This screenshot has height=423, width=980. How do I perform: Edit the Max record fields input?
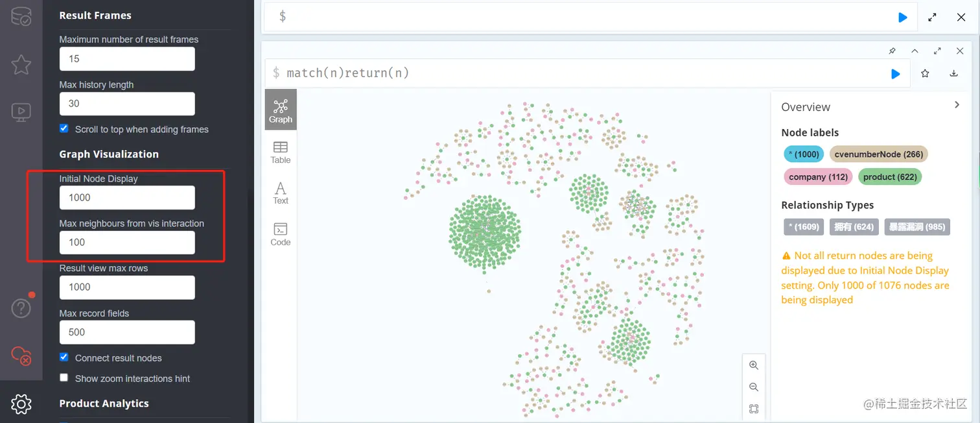(127, 332)
